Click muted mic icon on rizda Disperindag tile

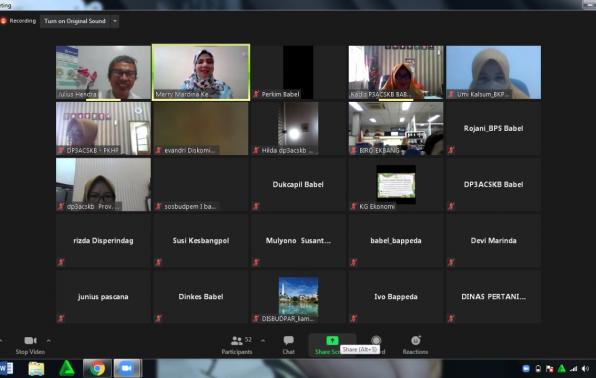tap(61, 262)
